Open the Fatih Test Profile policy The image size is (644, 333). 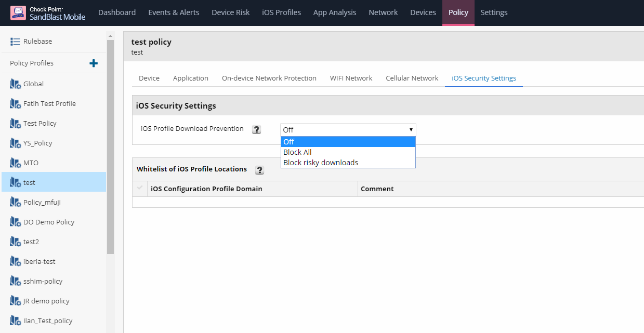click(x=49, y=104)
